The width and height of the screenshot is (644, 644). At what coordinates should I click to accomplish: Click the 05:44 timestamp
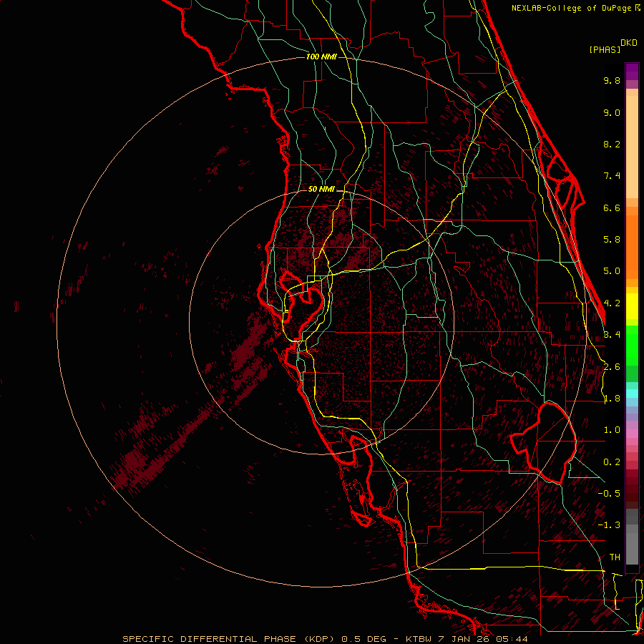tap(512, 639)
